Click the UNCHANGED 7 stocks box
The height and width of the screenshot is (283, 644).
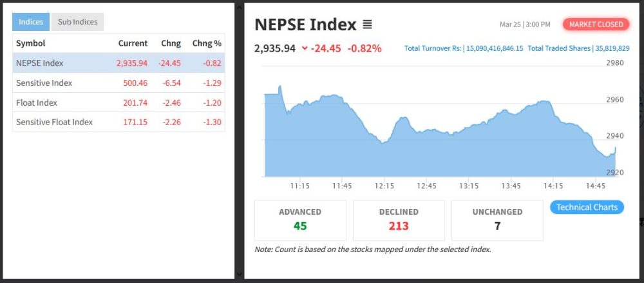click(497, 220)
